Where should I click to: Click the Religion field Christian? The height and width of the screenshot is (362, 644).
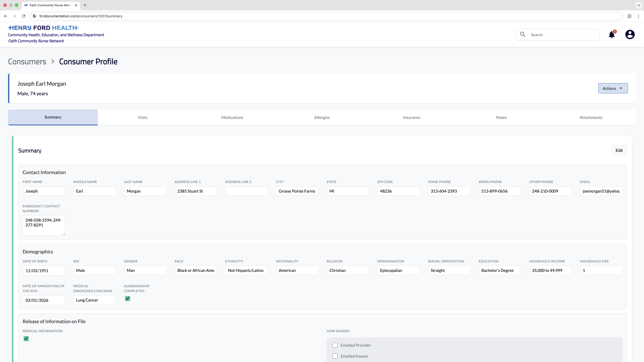[x=348, y=270]
